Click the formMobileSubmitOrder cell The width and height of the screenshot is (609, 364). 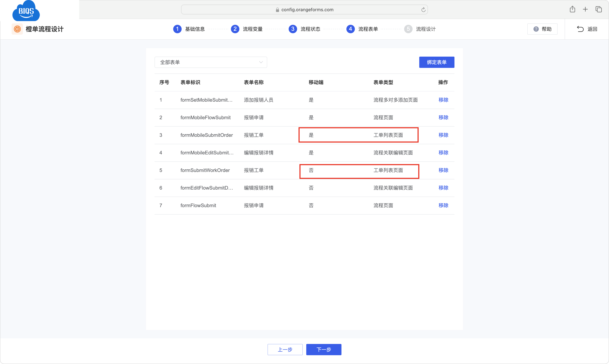point(206,135)
